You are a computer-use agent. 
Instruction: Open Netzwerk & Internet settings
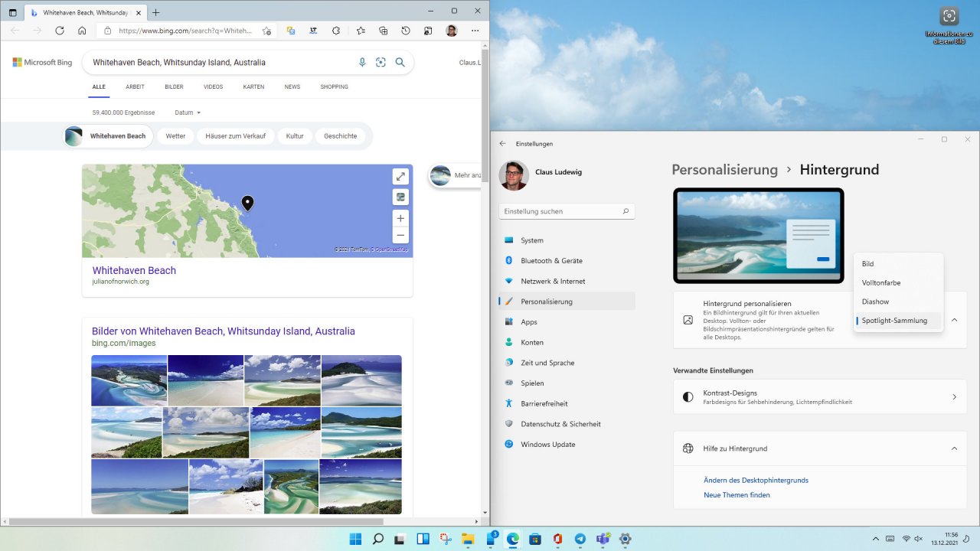tap(567, 281)
